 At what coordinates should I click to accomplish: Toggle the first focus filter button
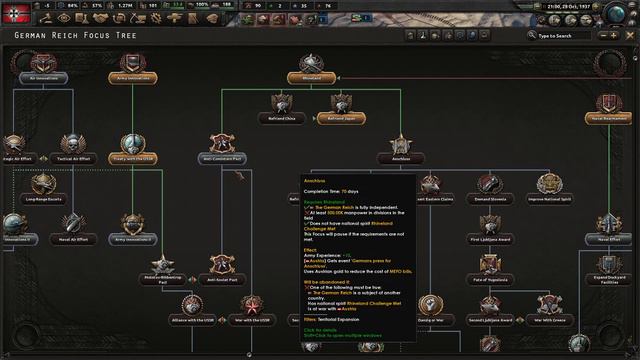[411, 36]
